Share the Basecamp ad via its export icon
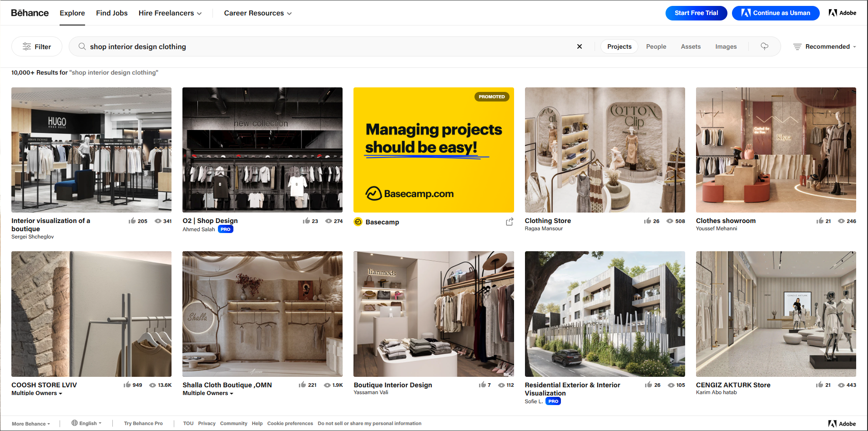Image resolution: width=868 pixels, height=431 pixels. click(509, 222)
